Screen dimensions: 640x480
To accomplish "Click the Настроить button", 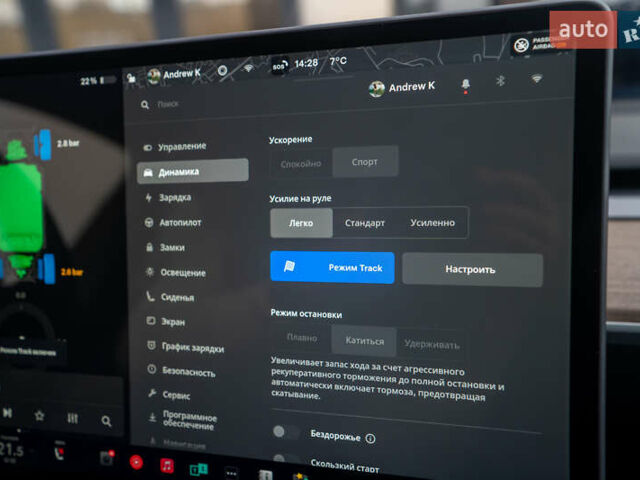I will [472, 269].
